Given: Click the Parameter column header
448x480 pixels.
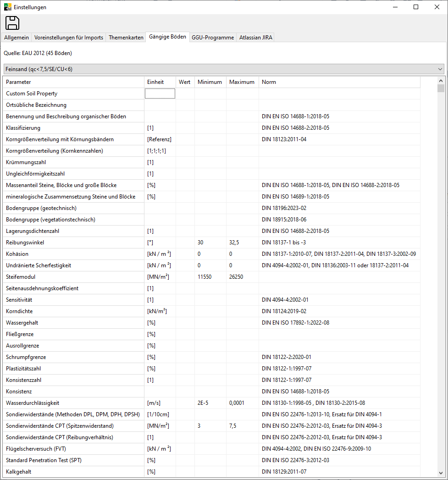Looking at the screenshot, I should pos(73,82).
